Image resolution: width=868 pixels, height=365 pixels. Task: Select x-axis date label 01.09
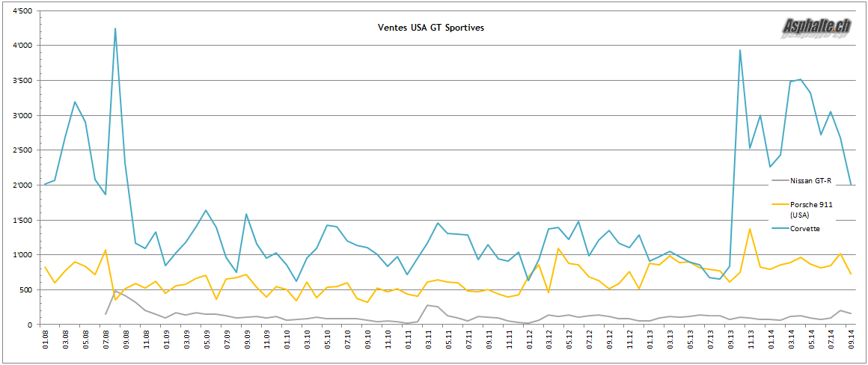[166, 339]
